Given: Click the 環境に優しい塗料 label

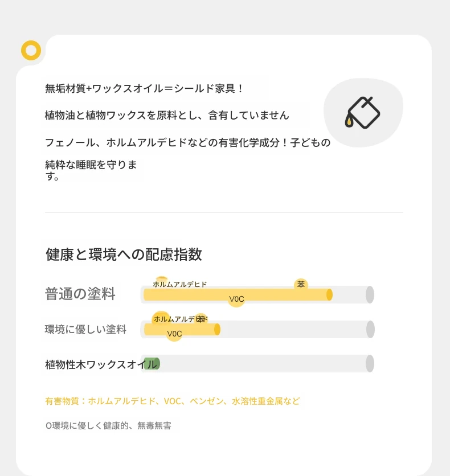Looking at the screenshot, I should click(x=85, y=329).
